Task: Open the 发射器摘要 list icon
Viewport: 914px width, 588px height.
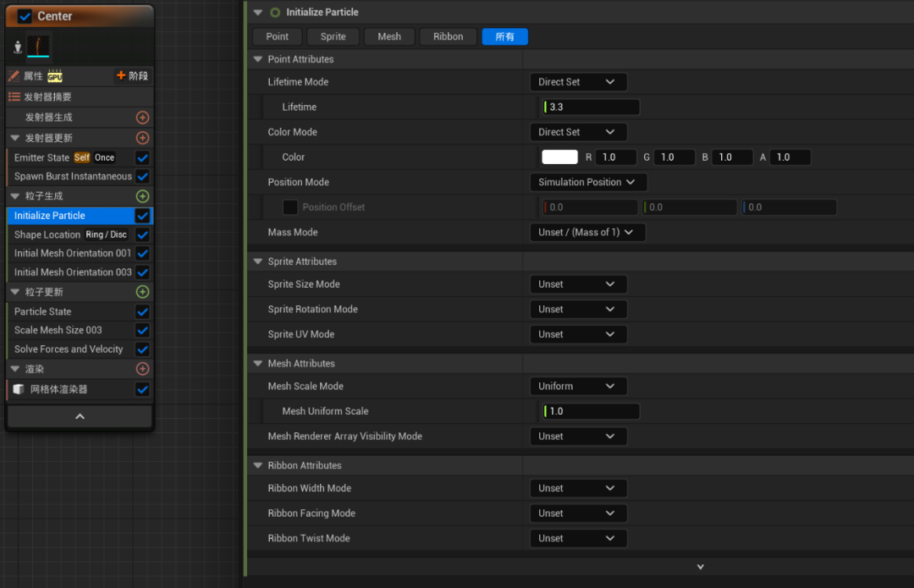Action: (14, 96)
